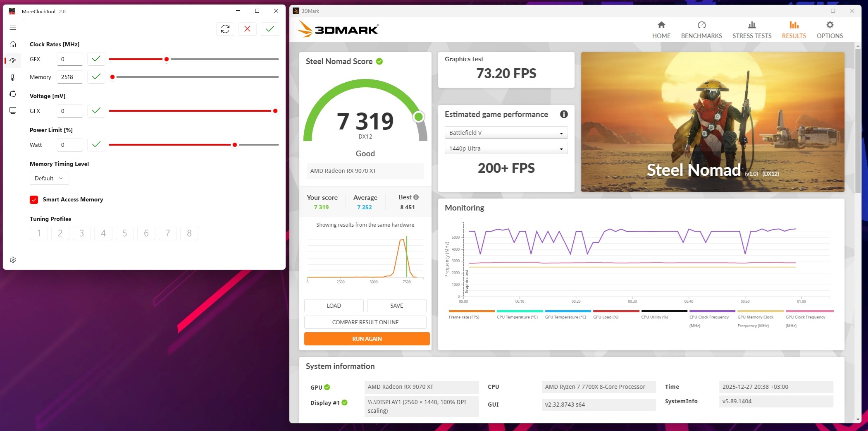Screen dimensions: 868x431
Task: Click the info icon beside Best score
Action: [x=416, y=197]
